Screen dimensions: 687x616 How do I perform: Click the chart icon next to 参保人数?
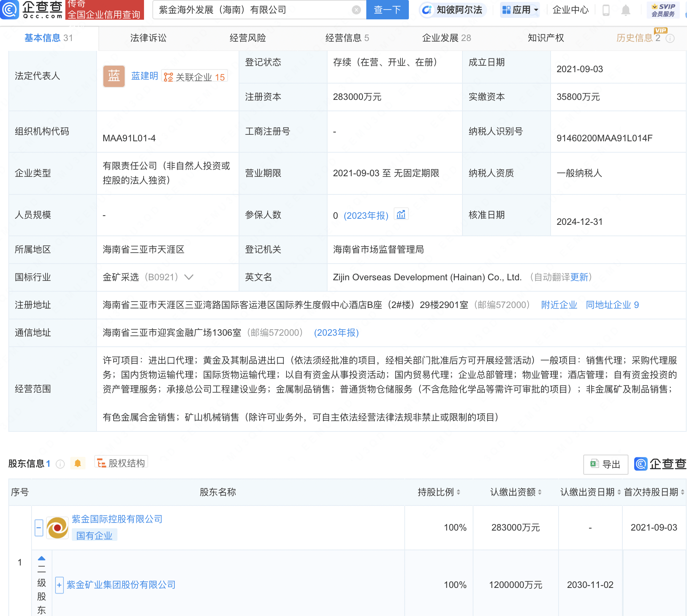click(401, 215)
